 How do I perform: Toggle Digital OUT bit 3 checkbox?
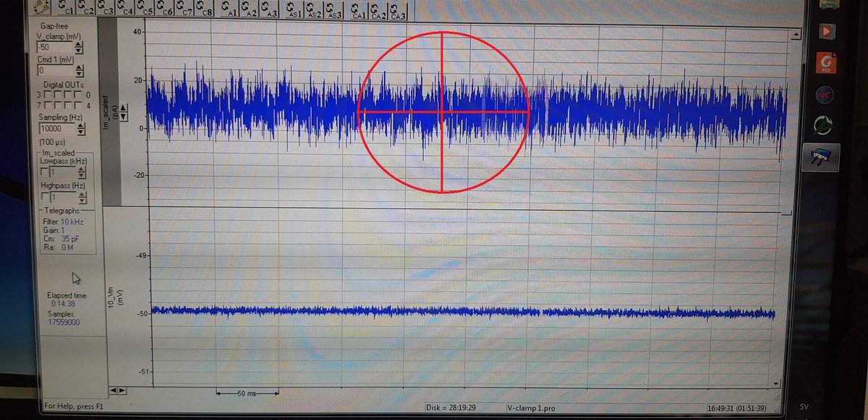pyautogui.click(x=48, y=95)
